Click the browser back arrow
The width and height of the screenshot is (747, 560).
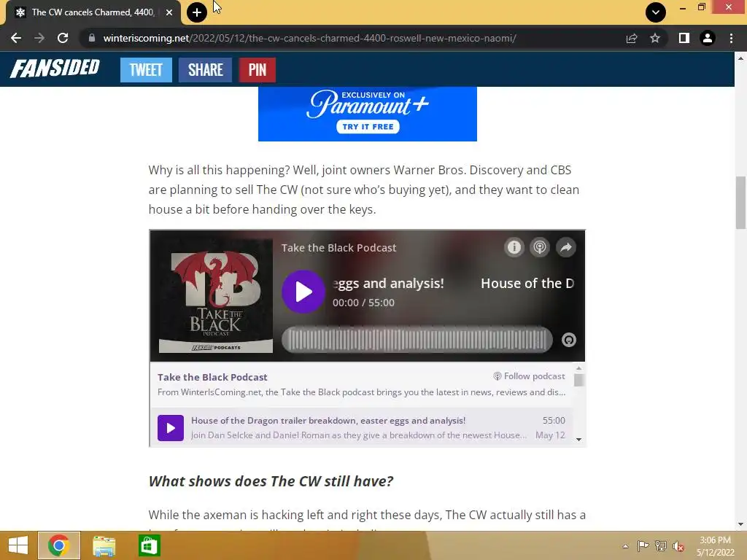click(16, 38)
